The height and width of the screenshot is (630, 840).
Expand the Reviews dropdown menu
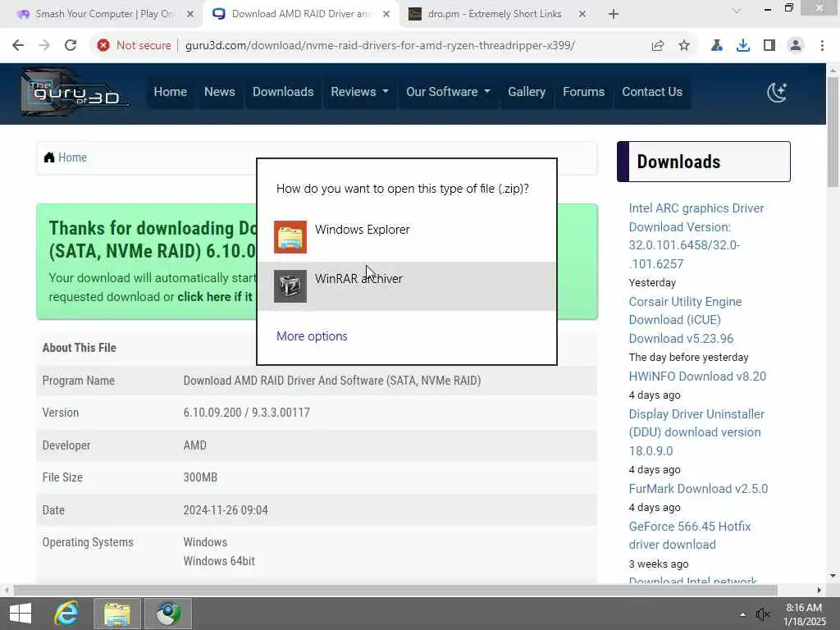[x=359, y=92]
